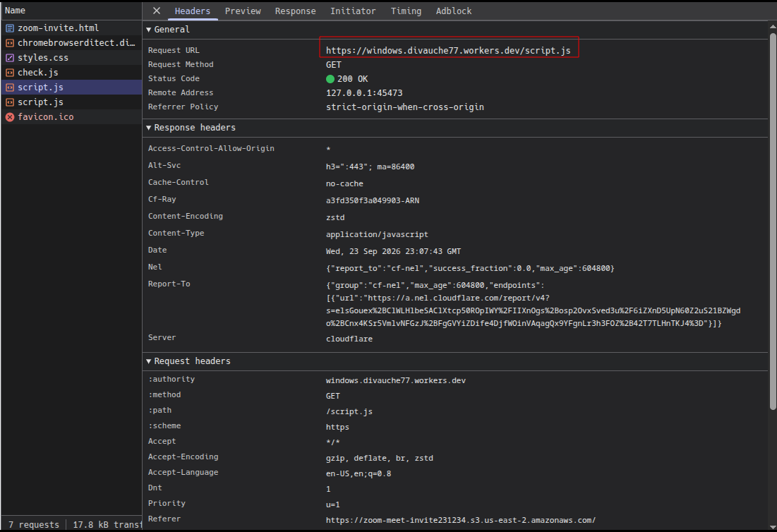Switch to the Preview tab
Image resolution: width=777 pixels, height=532 pixels.
tap(243, 11)
